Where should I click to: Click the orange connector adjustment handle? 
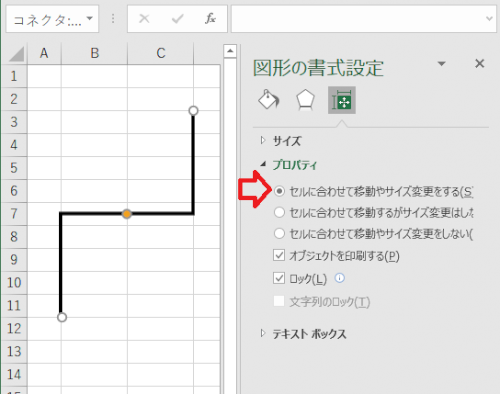[x=127, y=214]
